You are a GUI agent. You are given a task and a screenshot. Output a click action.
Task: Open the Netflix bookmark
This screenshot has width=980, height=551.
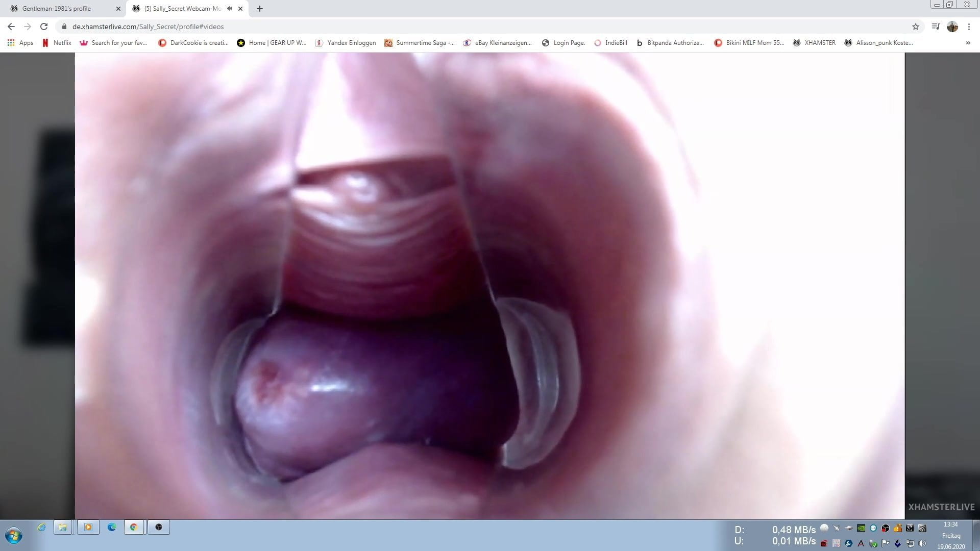[x=57, y=43]
